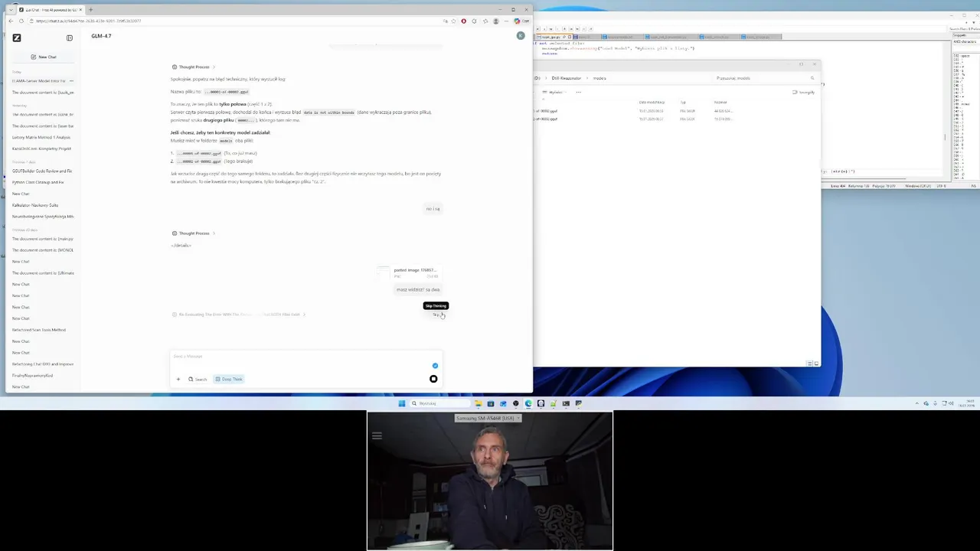The height and width of the screenshot is (551, 980).
Task: Open Neurobiologiczna Specyfikacja chat
Action: [43, 217]
